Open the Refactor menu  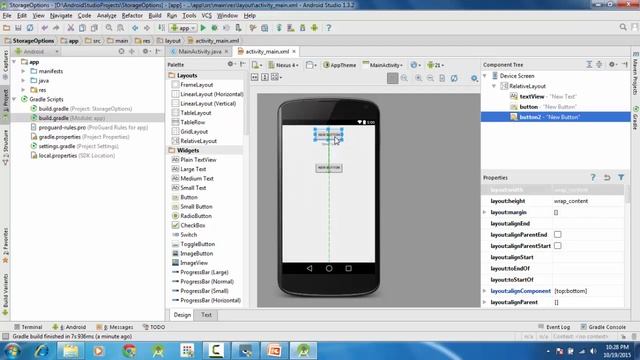tap(132, 16)
